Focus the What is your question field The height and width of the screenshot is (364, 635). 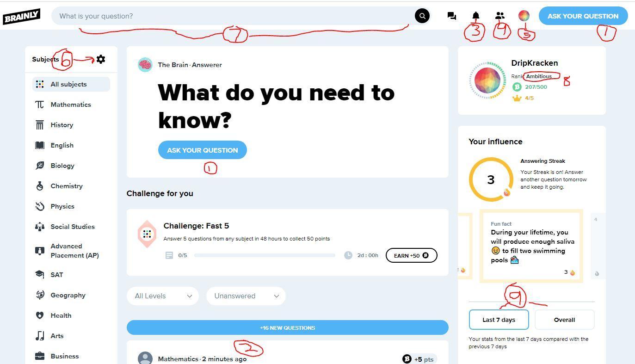[x=234, y=16]
